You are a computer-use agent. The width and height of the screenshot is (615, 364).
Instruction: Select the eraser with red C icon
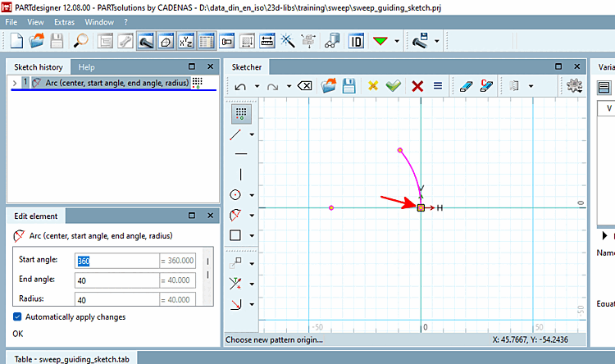click(486, 85)
